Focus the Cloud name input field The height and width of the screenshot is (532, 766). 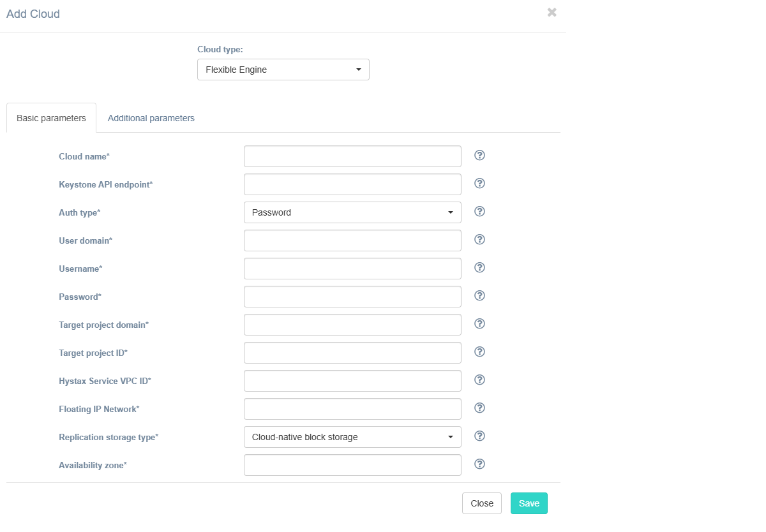click(352, 156)
